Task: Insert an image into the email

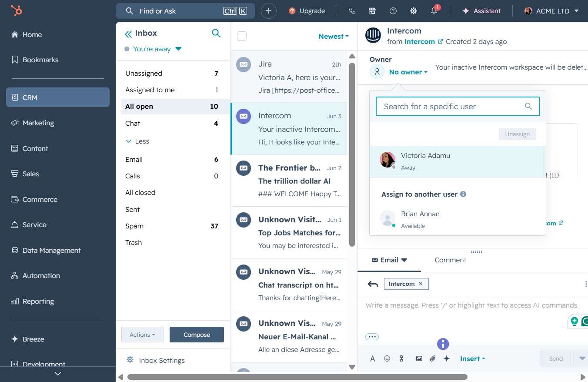Action: (419, 359)
